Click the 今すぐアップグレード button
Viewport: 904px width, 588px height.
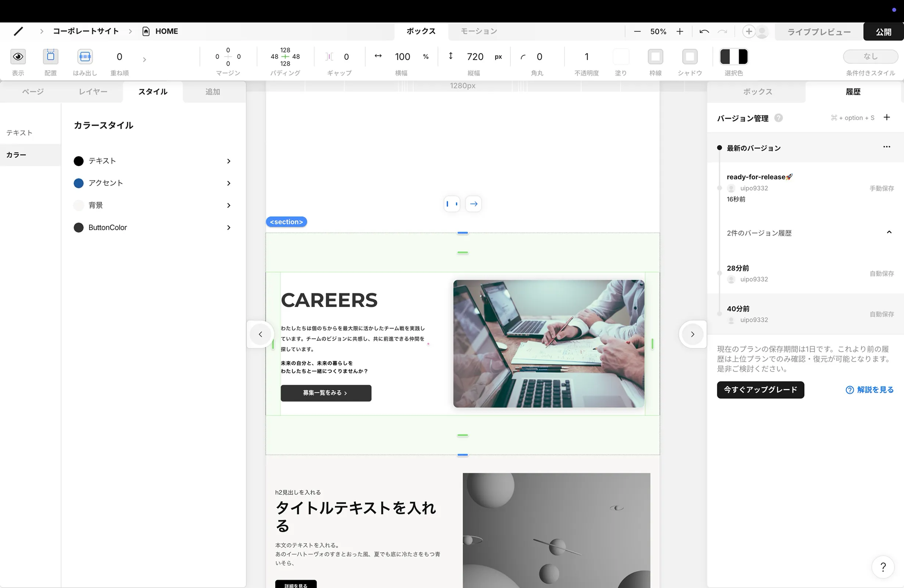click(x=760, y=390)
